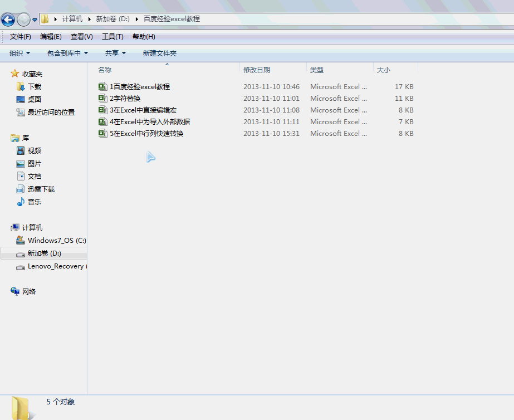Select Lenovo_Recovery drive in sidebar
The image size is (514, 420).
tap(51, 266)
